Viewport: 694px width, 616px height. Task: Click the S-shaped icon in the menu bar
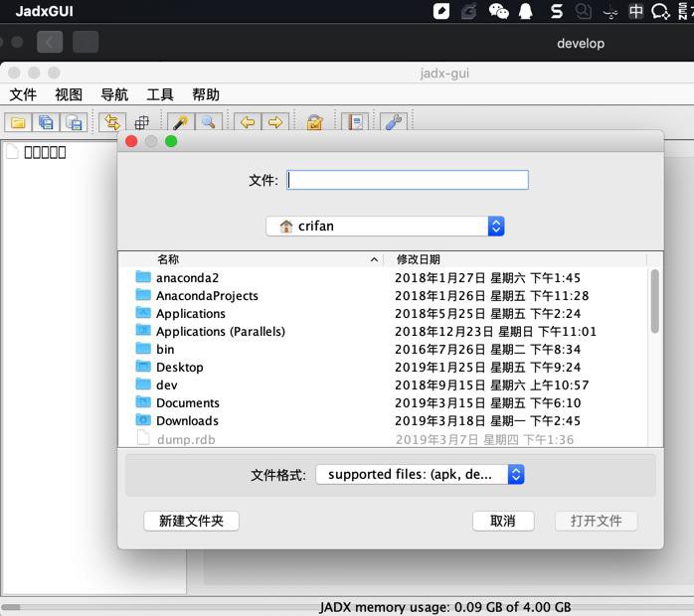pos(557,11)
